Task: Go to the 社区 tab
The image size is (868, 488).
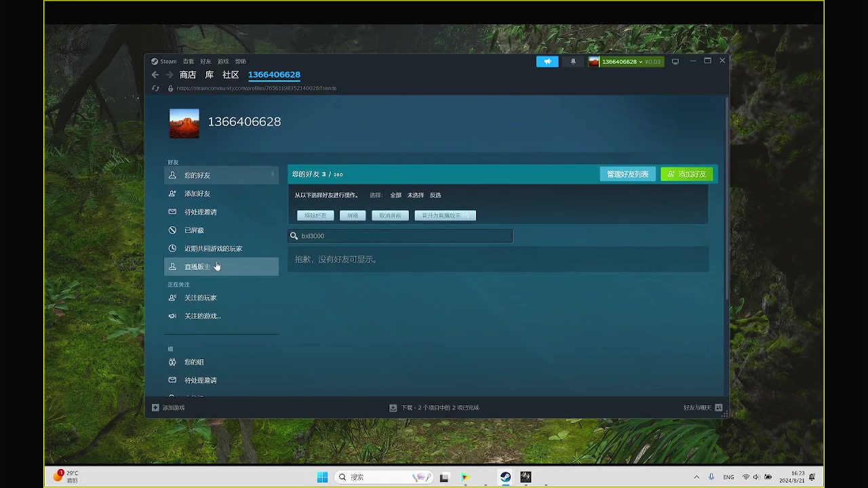Action: point(231,75)
